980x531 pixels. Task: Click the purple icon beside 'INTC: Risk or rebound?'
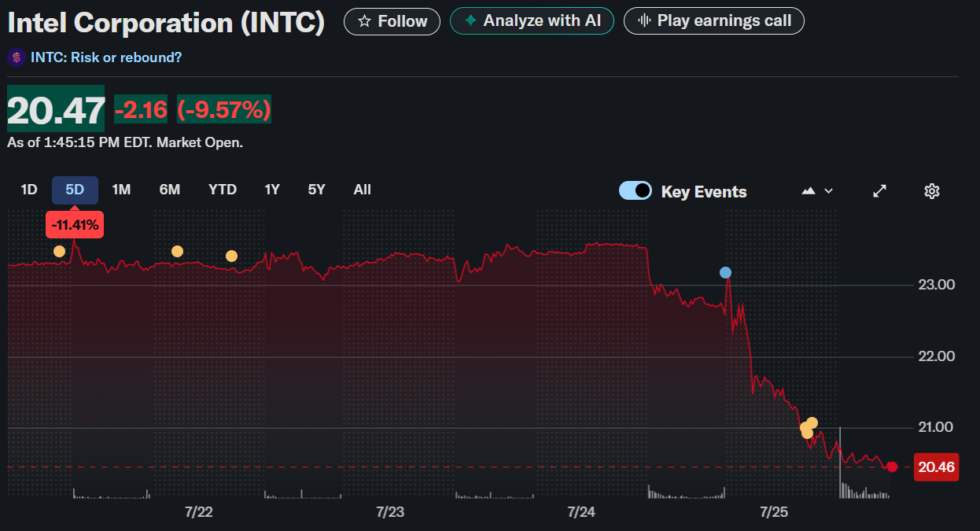[x=16, y=57]
